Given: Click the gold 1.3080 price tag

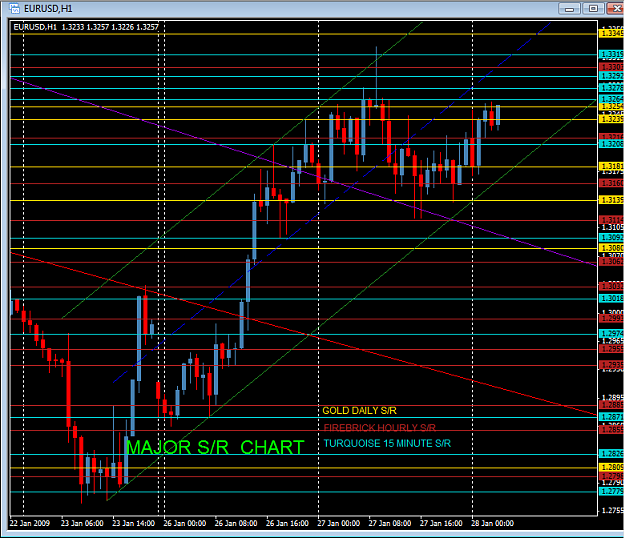Looking at the screenshot, I should [x=611, y=248].
